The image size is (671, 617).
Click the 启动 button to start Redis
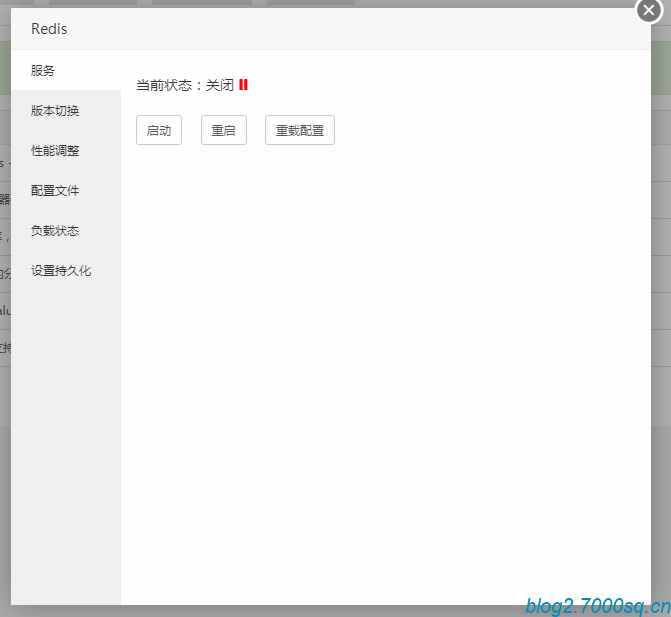[159, 130]
